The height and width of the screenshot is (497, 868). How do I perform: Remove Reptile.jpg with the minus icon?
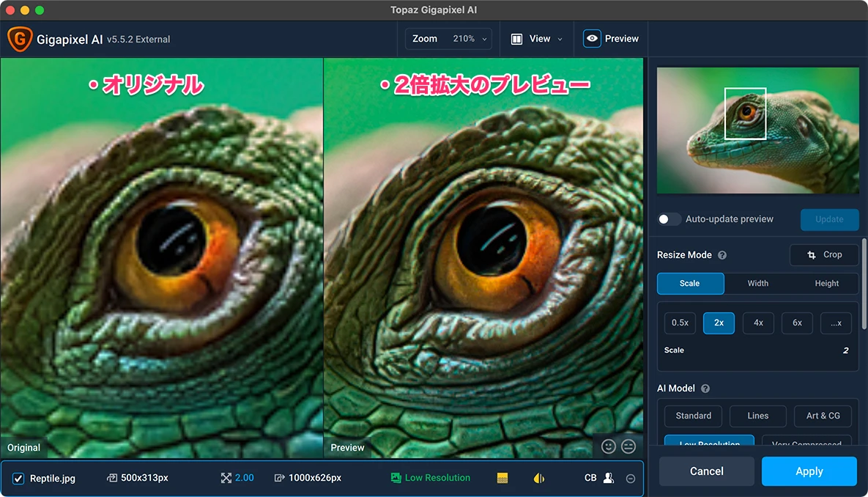point(630,479)
